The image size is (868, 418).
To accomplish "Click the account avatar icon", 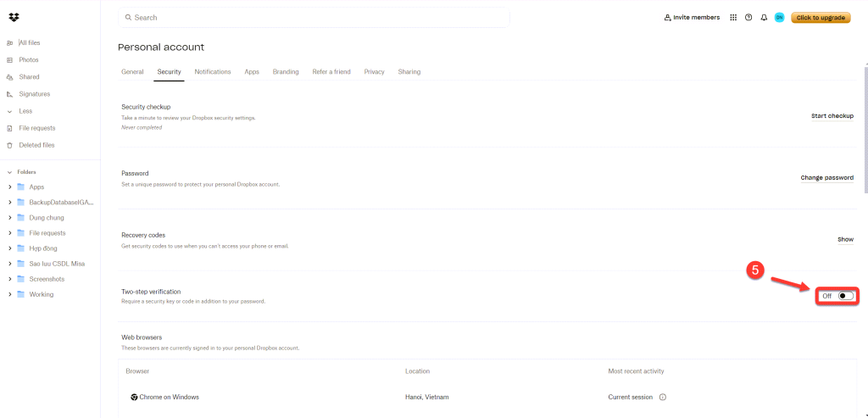I will point(779,17).
